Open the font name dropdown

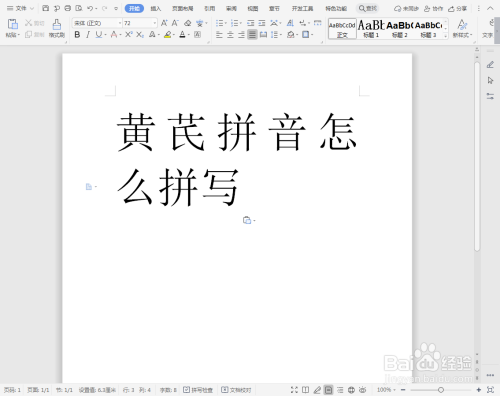coord(120,23)
